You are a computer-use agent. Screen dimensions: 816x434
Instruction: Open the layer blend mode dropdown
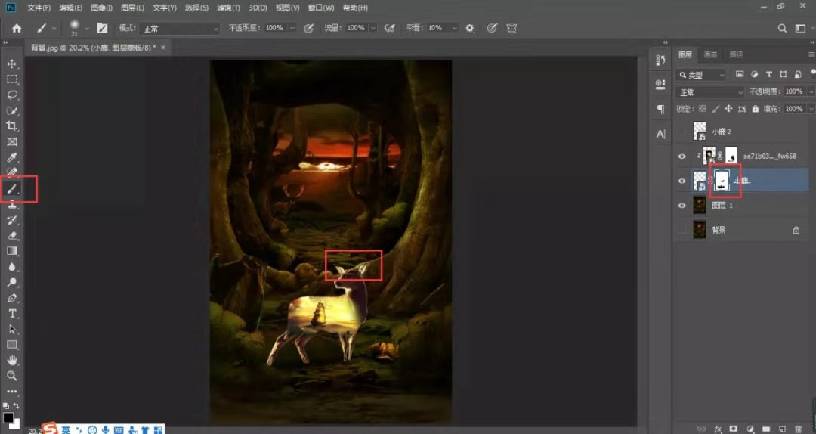711,92
